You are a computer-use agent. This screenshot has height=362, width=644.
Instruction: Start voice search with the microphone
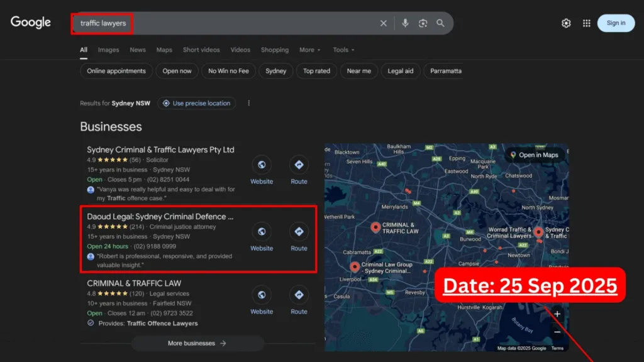[x=405, y=23]
